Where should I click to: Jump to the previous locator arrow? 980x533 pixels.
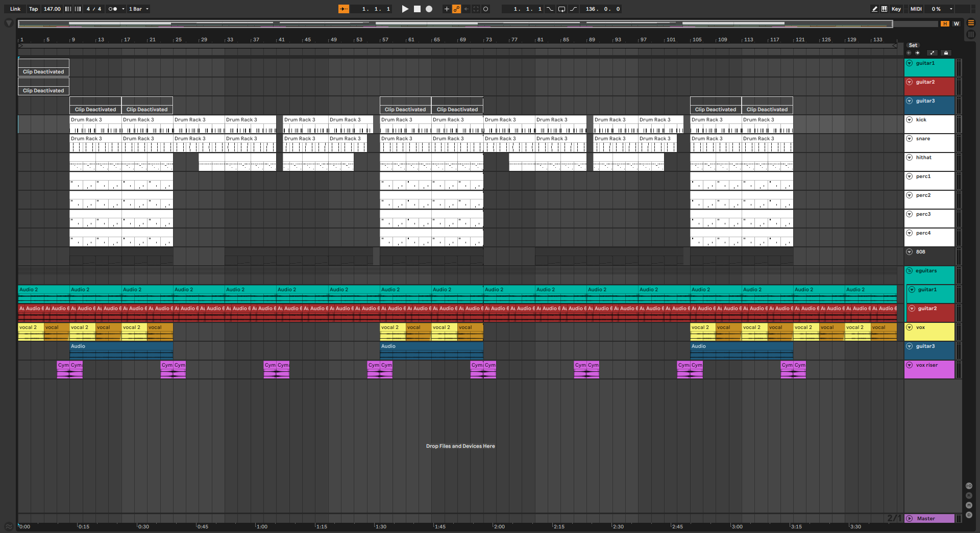pyautogui.click(x=909, y=53)
